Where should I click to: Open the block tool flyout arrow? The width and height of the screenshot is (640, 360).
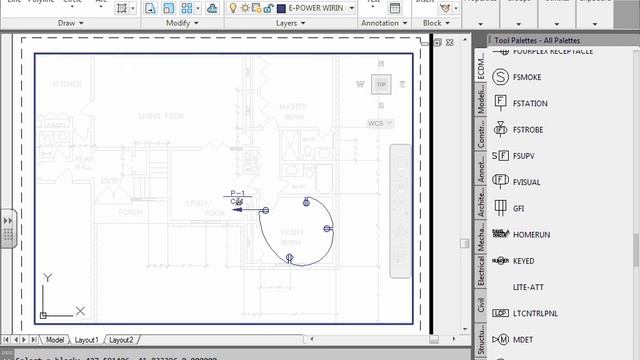tap(456, 8)
